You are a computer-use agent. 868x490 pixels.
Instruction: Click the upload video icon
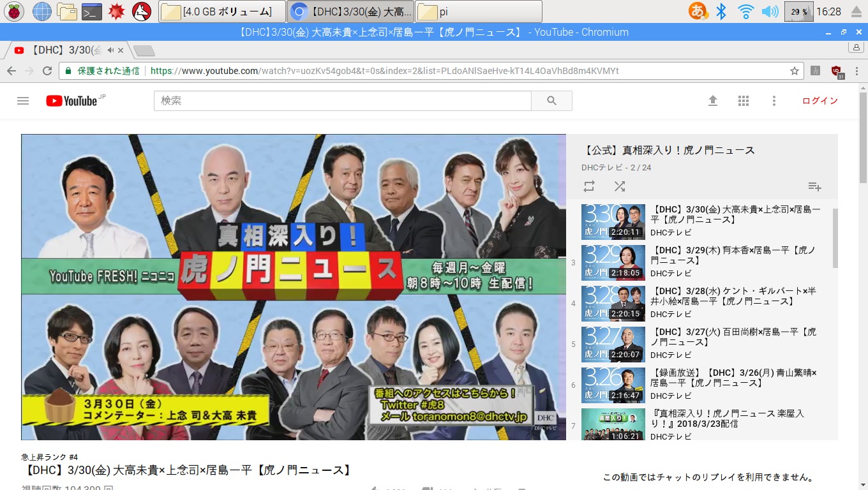point(713,101)
